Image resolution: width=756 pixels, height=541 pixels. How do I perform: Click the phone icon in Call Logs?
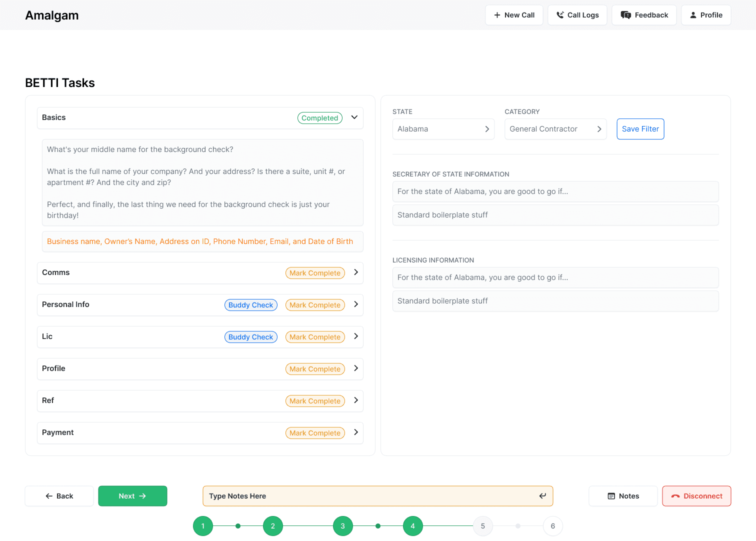click(560, 15)
